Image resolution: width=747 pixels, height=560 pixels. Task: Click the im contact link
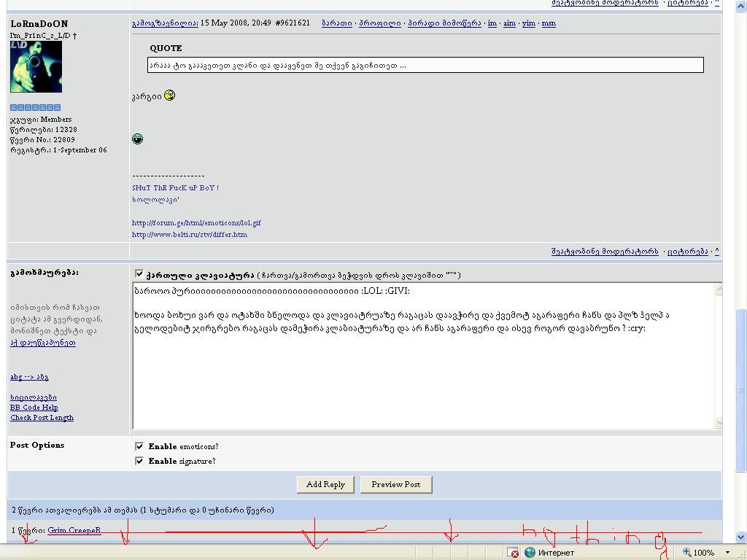click(492, 23)
